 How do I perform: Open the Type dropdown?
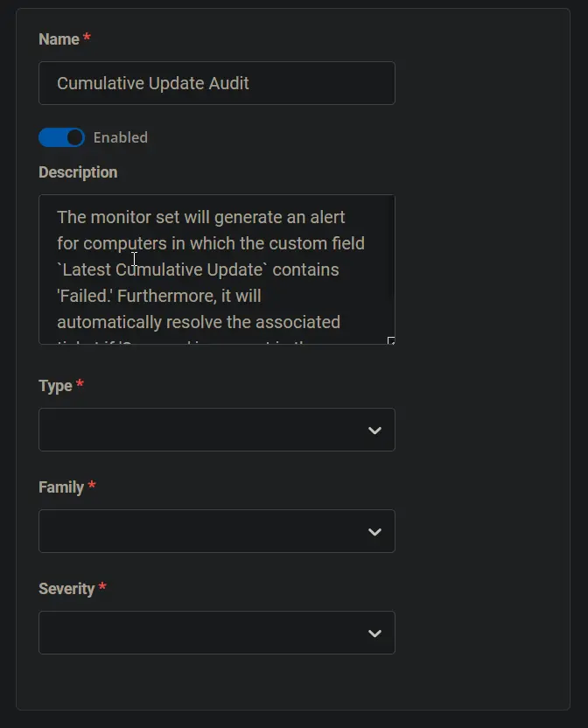pyautogui.click(x=217, y=430)
